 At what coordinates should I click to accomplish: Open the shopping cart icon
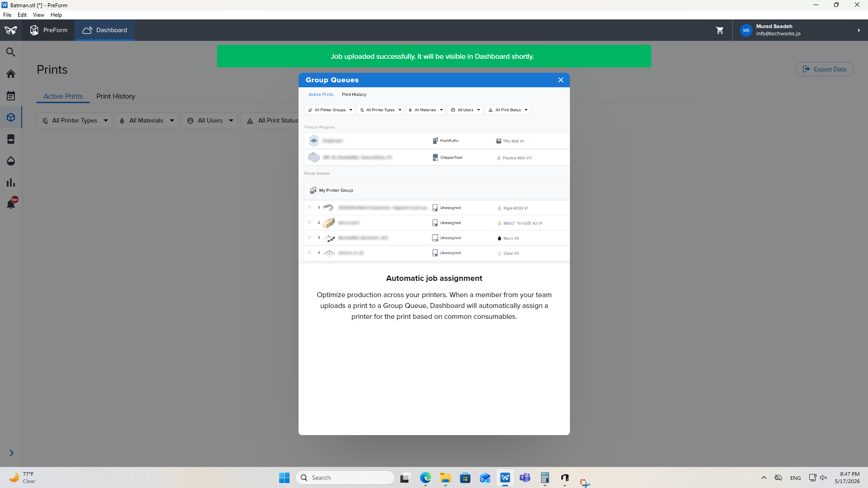(x=720, y=30)
